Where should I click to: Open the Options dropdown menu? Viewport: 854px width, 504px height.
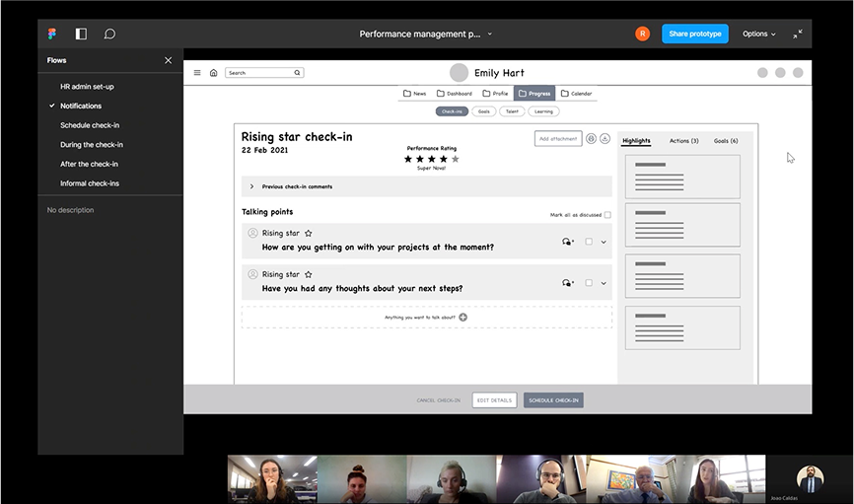(758, 34)
